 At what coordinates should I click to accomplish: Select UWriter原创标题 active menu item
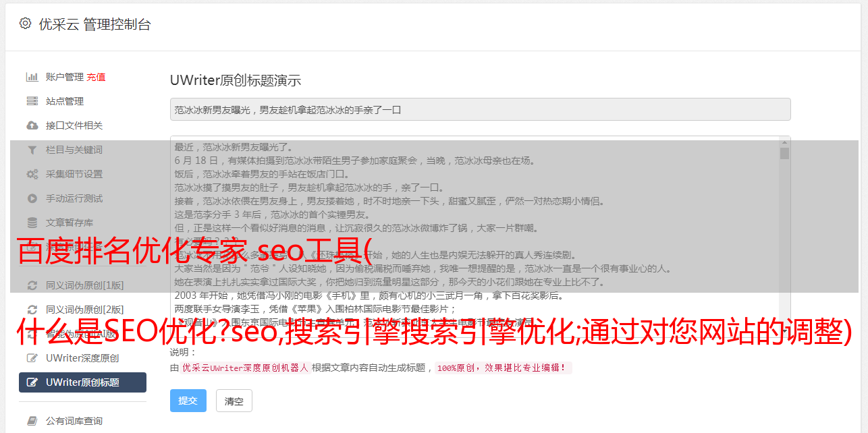pyautogui.click(x=82, y=382)
